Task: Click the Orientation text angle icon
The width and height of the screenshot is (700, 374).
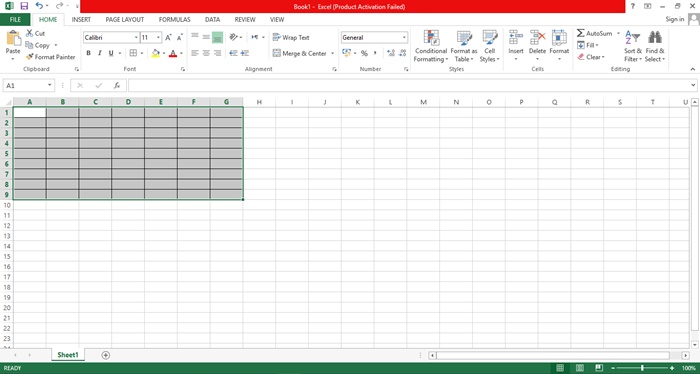Action: [x=233, y=37]
